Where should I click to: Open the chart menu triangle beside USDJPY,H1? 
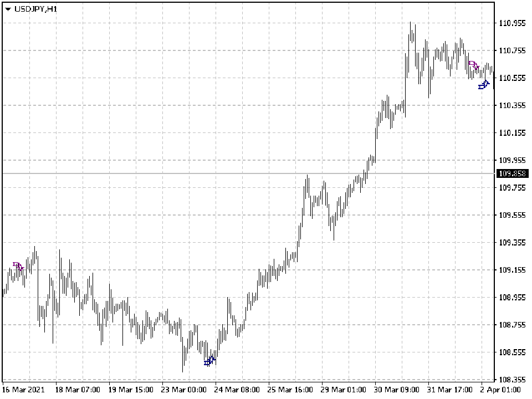(8, 9)
